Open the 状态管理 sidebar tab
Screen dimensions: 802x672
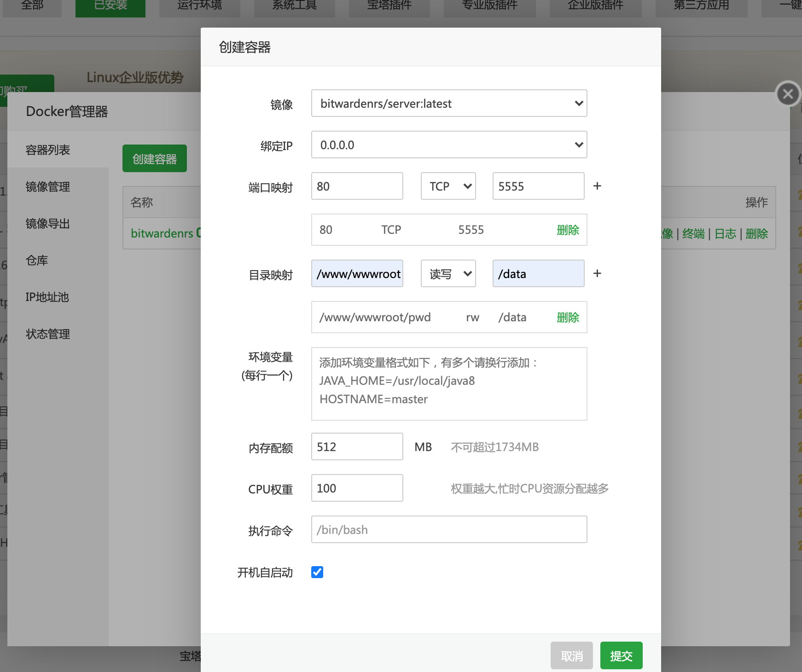[58, 334]
